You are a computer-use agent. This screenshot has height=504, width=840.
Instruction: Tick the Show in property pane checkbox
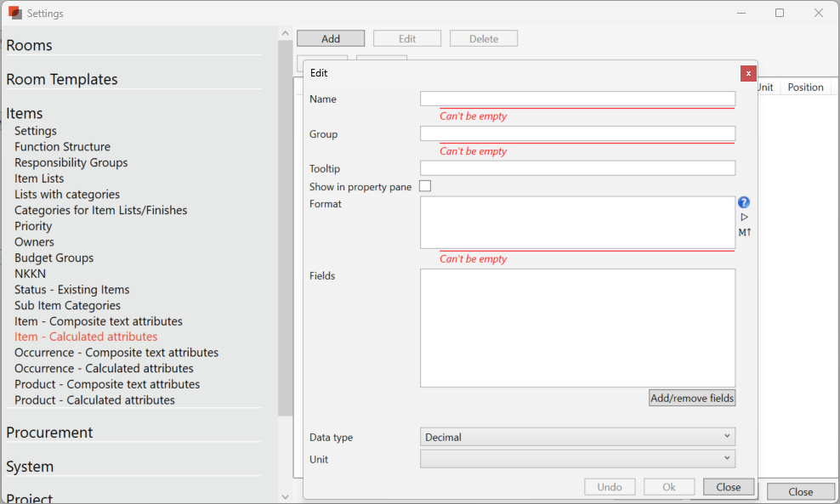pyautogui.click(x=425, y=186)
